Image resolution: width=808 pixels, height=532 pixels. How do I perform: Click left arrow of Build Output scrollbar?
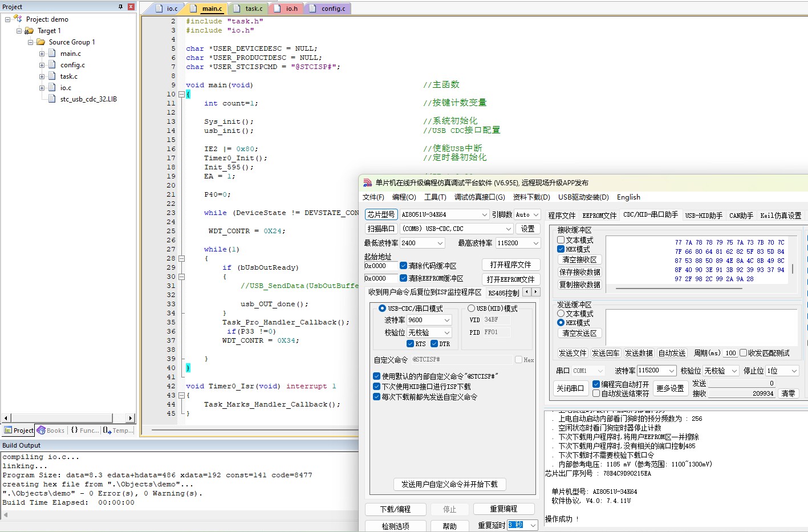coord(6,515)
